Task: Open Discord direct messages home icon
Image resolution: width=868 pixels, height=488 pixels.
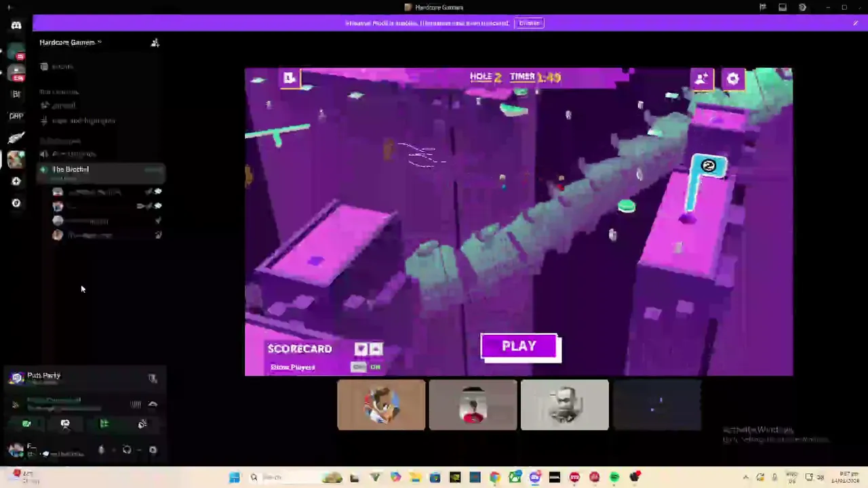Action: [x=16, y=25]
